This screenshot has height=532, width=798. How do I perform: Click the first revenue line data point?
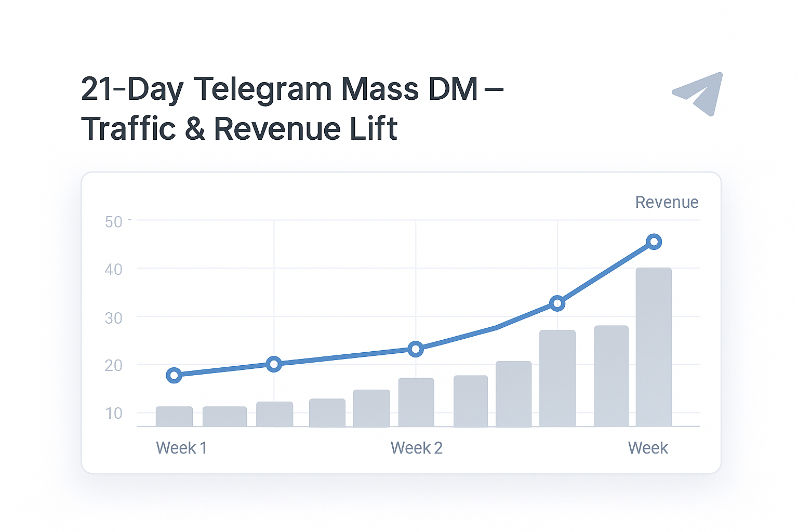[x=174, y=375]
